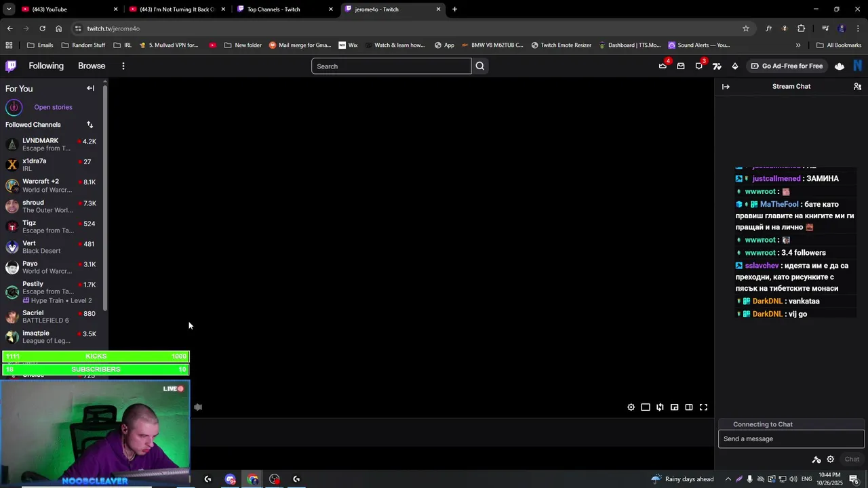Open LVNDMARK channel in sidebar
868x488 pixels.
(x=52, y=144)
